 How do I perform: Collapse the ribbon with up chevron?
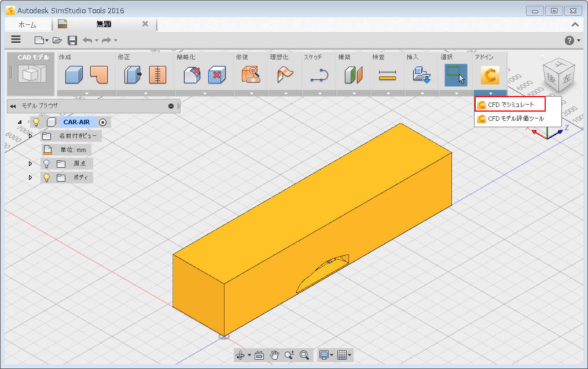pos(575,24)
